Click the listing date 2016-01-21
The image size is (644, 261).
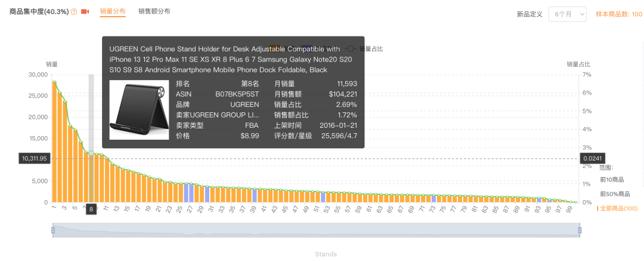point(338,125)
